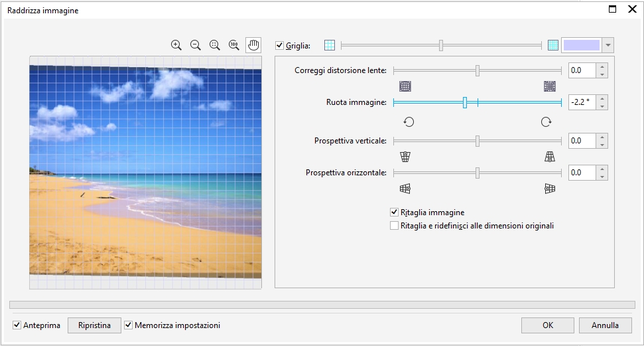Click the 100% zoom icon
Viewport: 644px width, 346px height.
pos(233,45)
